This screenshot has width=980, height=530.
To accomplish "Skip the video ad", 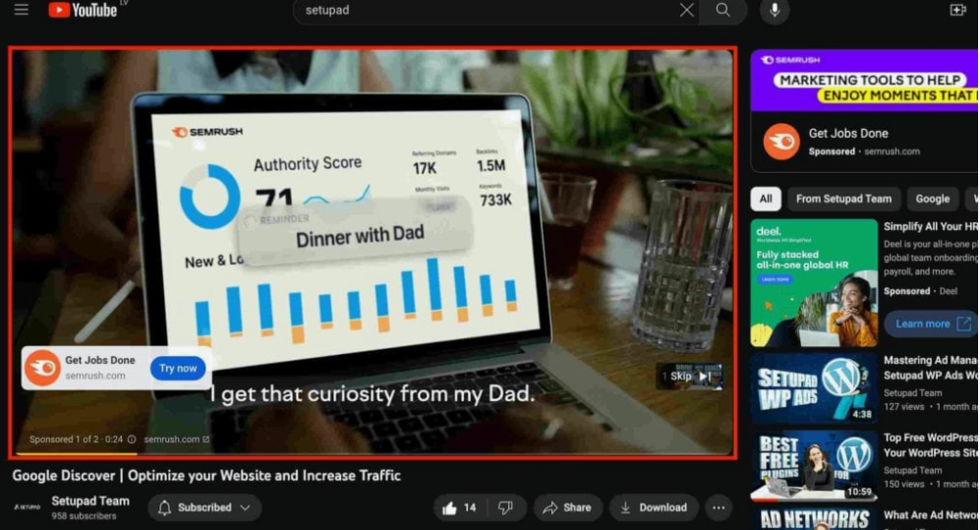I will click(x=690, y=377).
